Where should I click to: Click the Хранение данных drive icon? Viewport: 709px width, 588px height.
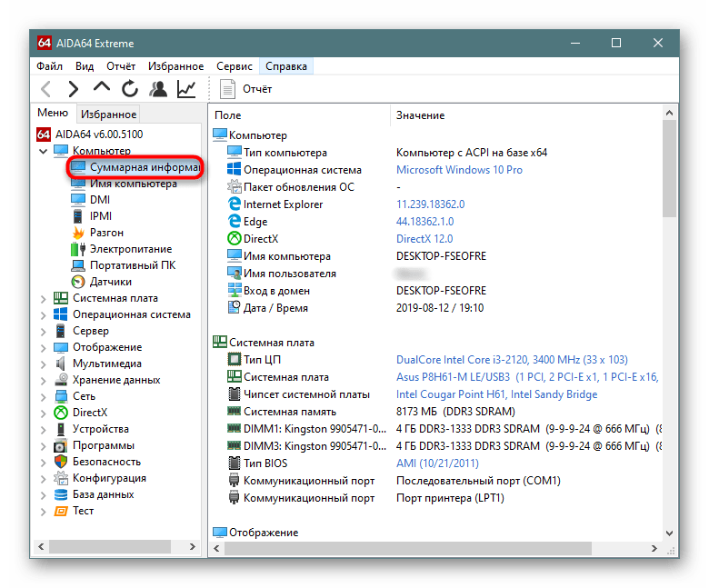coord(61,380)
